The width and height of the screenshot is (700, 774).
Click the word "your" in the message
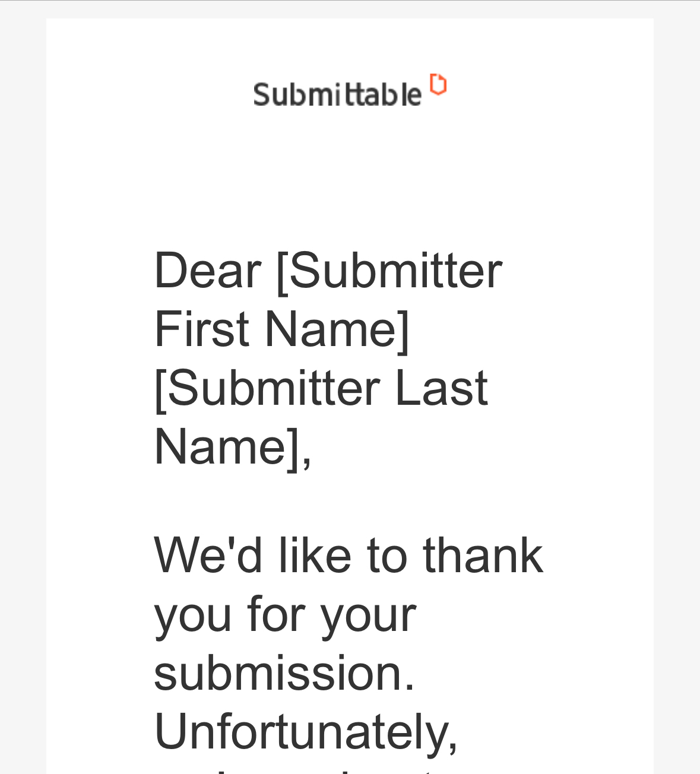tap(368, 614)
